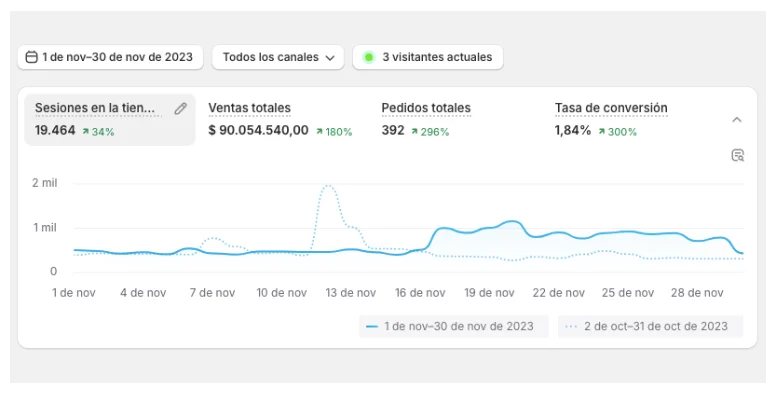Viewport: 776px width, 394px height.
Task: Click the 13 de nov x-axis label
Action: [351, 293]
